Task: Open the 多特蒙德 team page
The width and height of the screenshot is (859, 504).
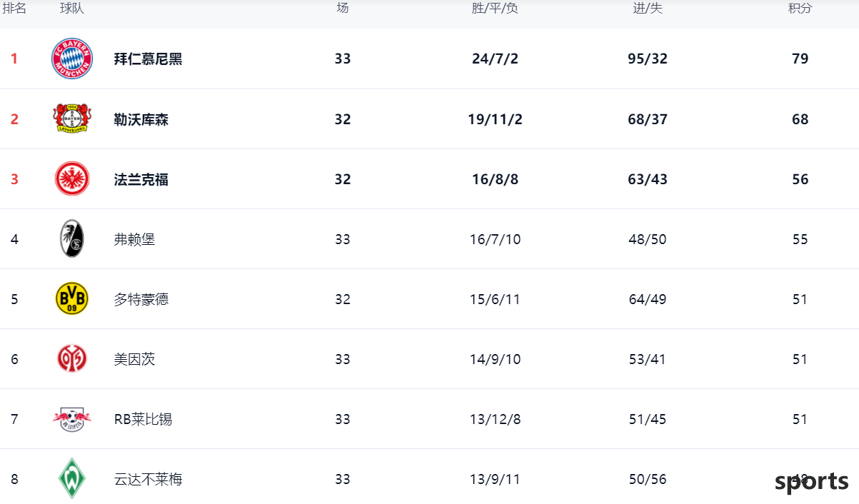Action: point(141,298)
